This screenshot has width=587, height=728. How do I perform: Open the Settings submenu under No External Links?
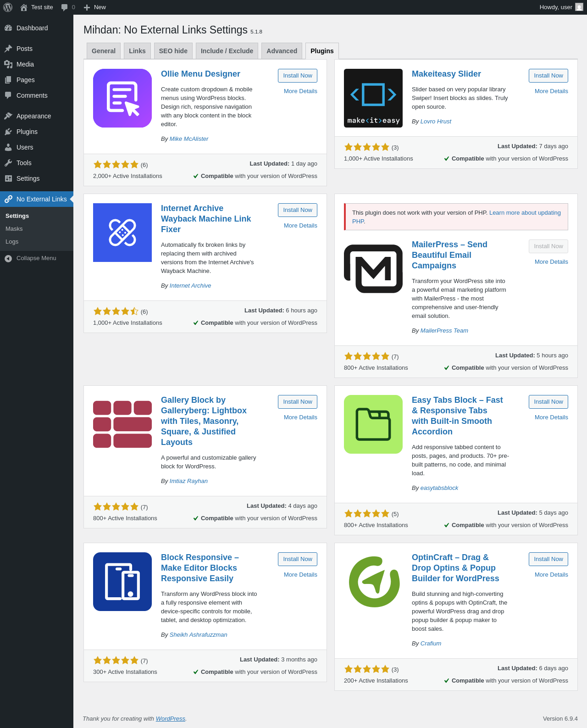coord(17,216)
